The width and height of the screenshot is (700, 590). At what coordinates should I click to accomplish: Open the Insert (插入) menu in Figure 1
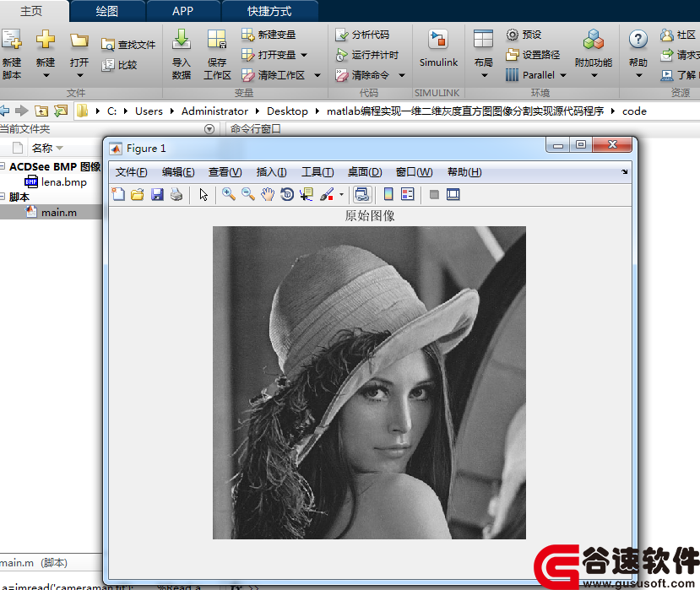point(271,172)
